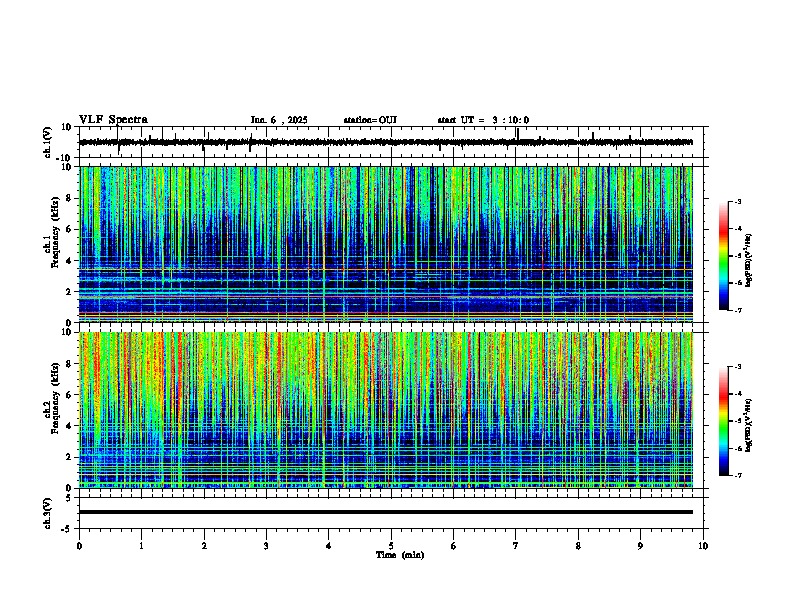Click the -7 value on the ch.1 colorbar
792x612 pixels.
(737, 311)
